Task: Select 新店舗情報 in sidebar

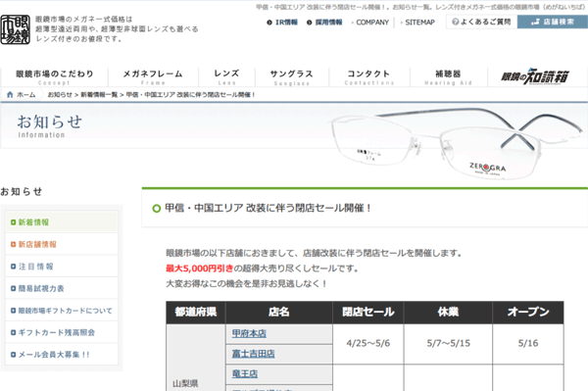Action: [62, 244]
